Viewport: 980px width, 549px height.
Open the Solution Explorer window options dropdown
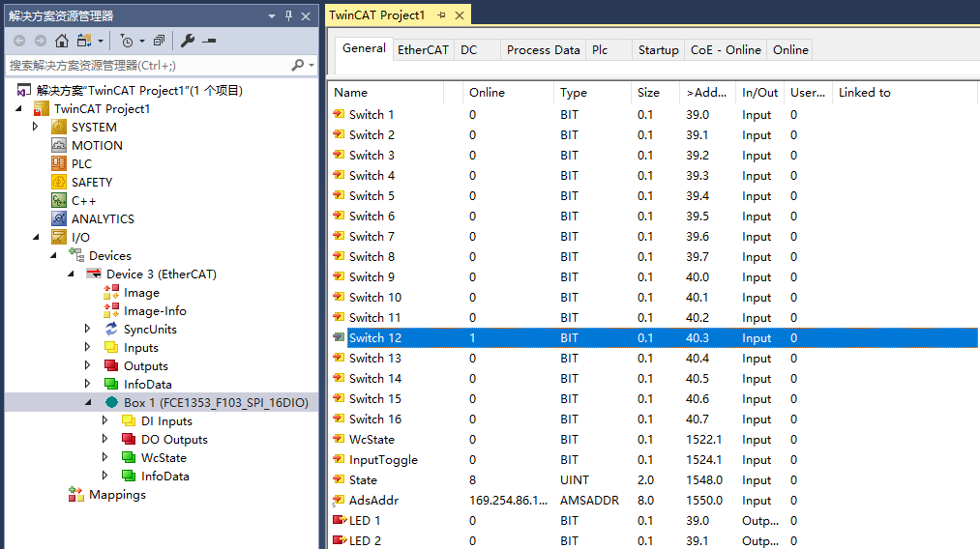pos(271,16)
